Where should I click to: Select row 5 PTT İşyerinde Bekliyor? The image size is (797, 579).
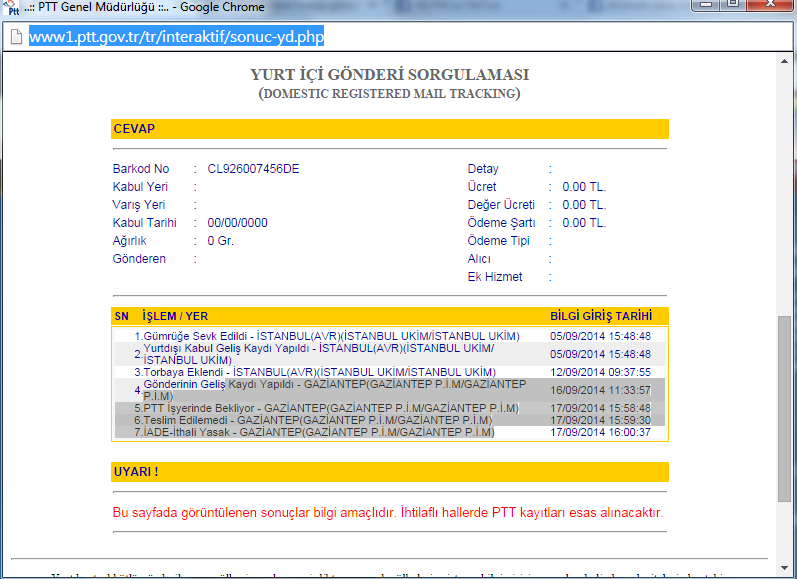[x=390, y=408]
